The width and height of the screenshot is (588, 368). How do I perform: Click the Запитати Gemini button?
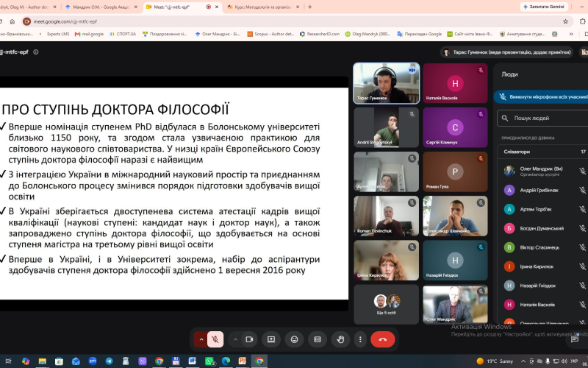click(543, 7)
